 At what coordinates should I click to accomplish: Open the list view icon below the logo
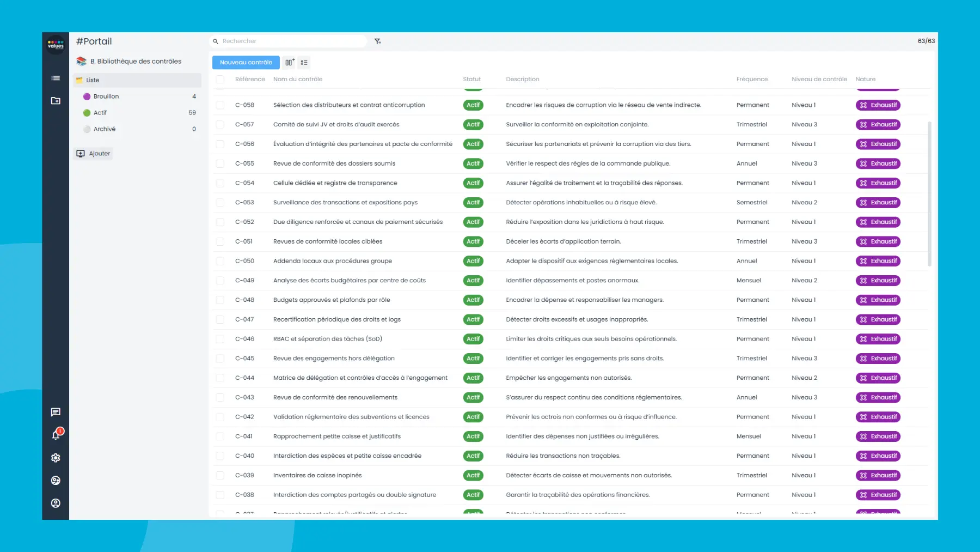pos(55,78)
